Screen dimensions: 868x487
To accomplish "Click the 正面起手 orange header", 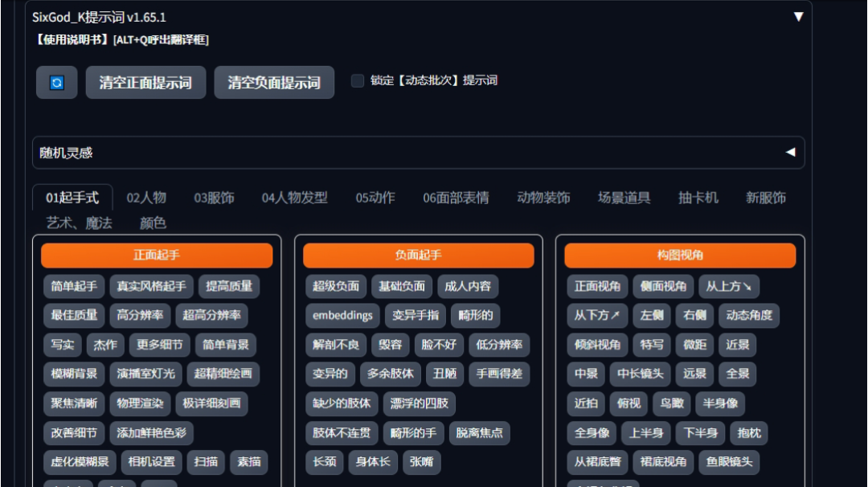I will click(157, 256).
